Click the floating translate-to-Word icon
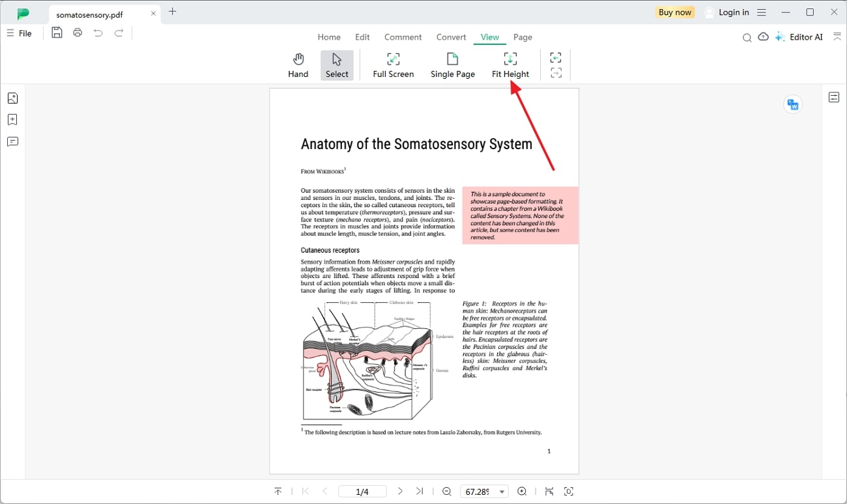The height and width of the screenshot is (504, 847). click(793, 104)
